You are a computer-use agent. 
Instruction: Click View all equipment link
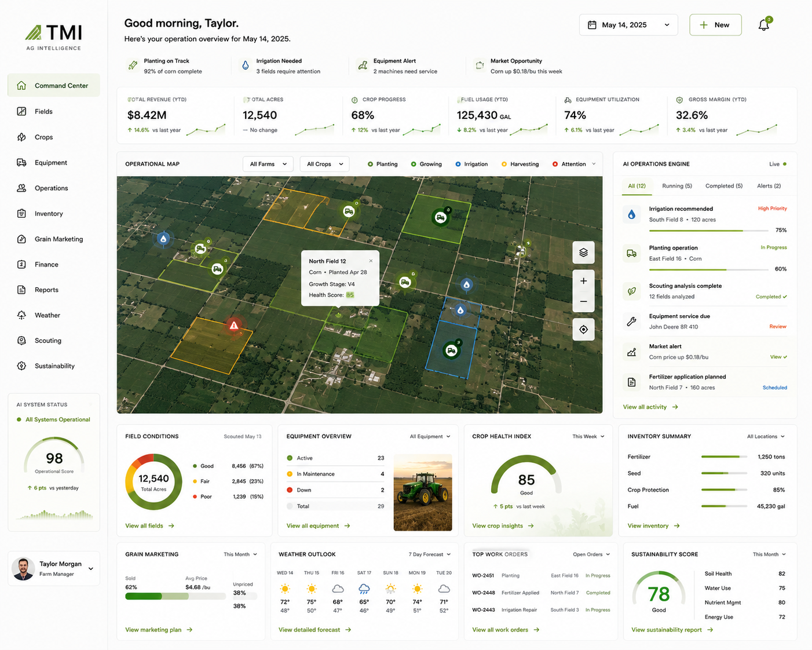pos(318,526)
